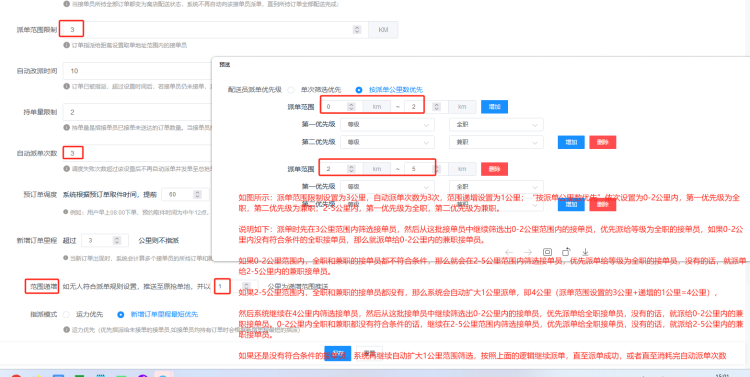Click the 派单范围限制 input showing 3
750x377 pixels.
215,30
